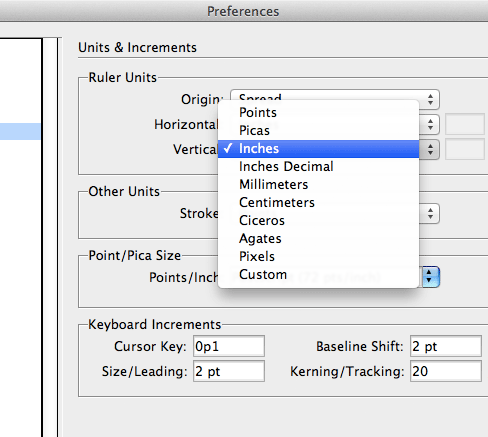Select Ciceros unit option
This screenshot has height=437, width=488.
318,221
